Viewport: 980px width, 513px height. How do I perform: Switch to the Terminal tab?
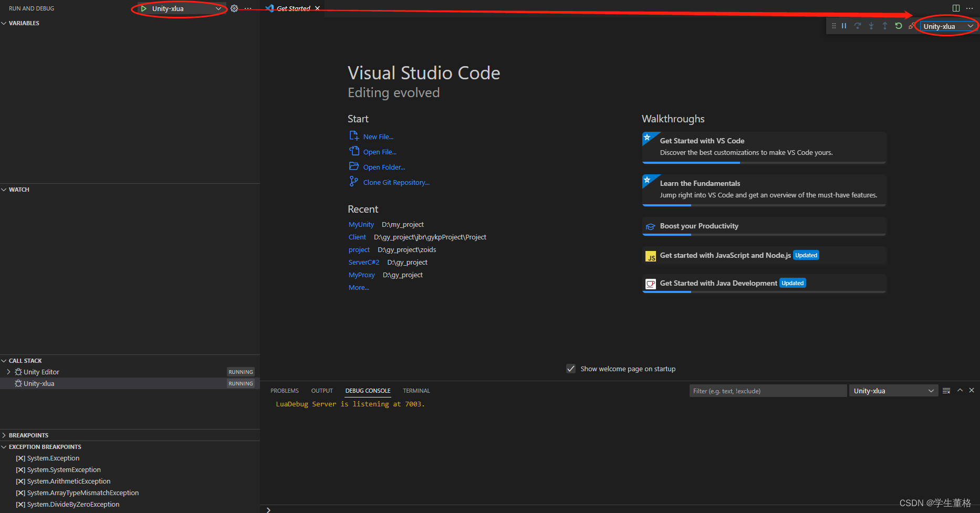click(x=416, y=390)
